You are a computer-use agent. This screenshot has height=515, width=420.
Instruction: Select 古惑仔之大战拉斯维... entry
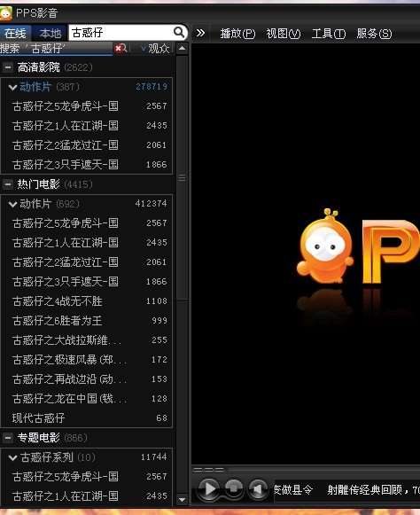pos(87,340)
